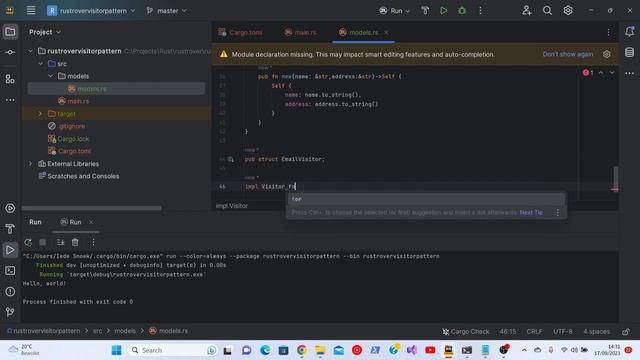The image size is (640, 360).
Task: Open Code With Me icon
Action: coord(527,11)
